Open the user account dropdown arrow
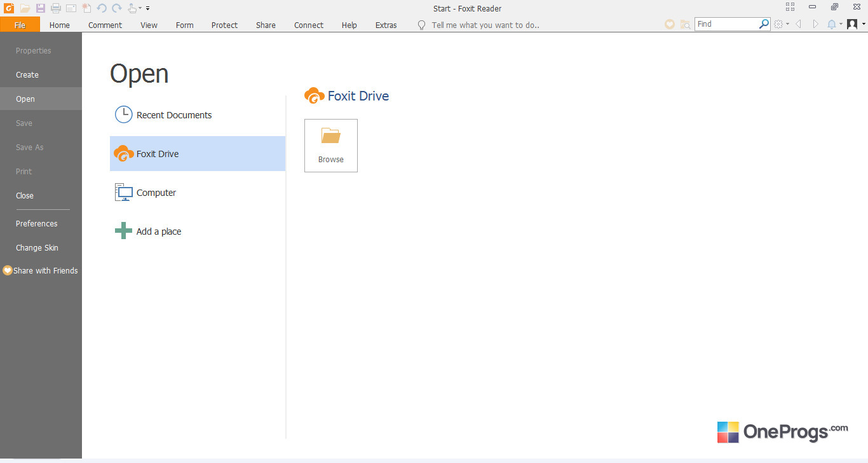The height and width of the screenshot is (463, 868). (863, 24)
